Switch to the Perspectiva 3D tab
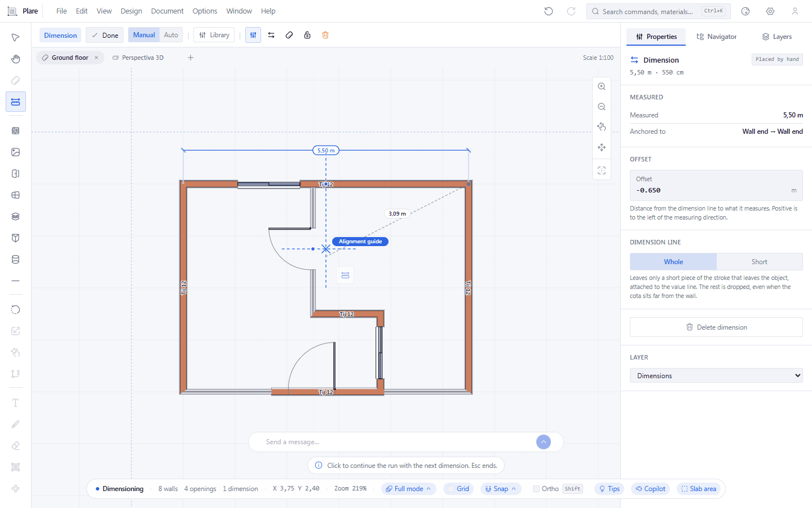The image size is (812, 508). (x=138, y=58)
